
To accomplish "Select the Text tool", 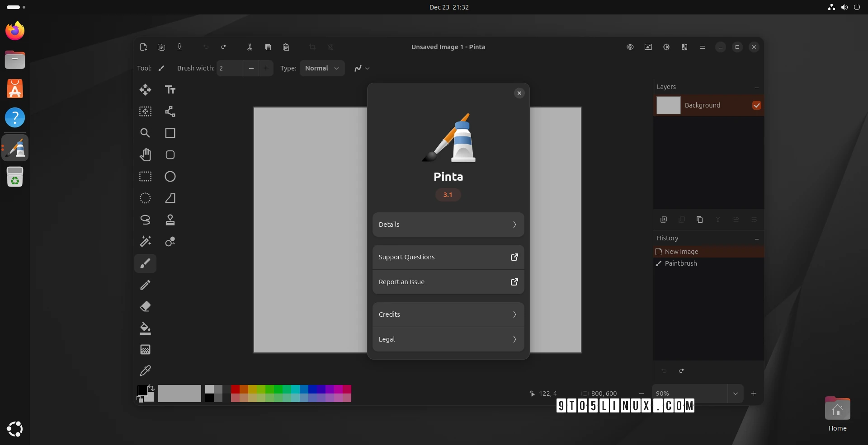I will click(170, 89).
